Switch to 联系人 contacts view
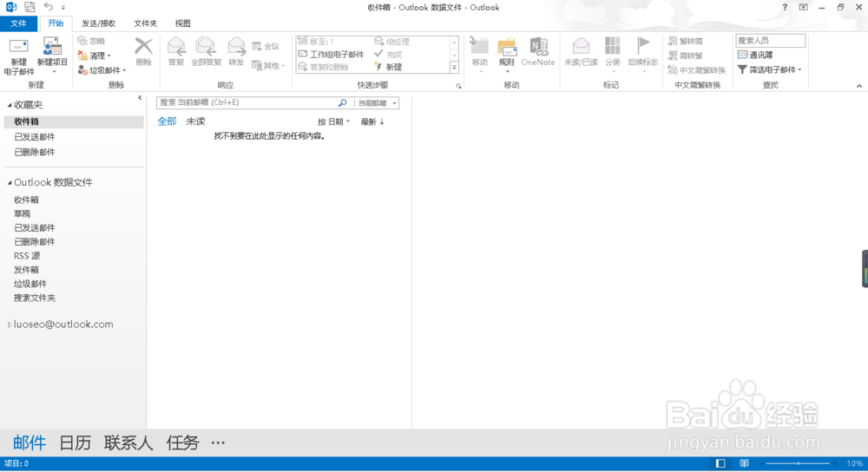Screen dimensions: 868x472 point(128,442)
